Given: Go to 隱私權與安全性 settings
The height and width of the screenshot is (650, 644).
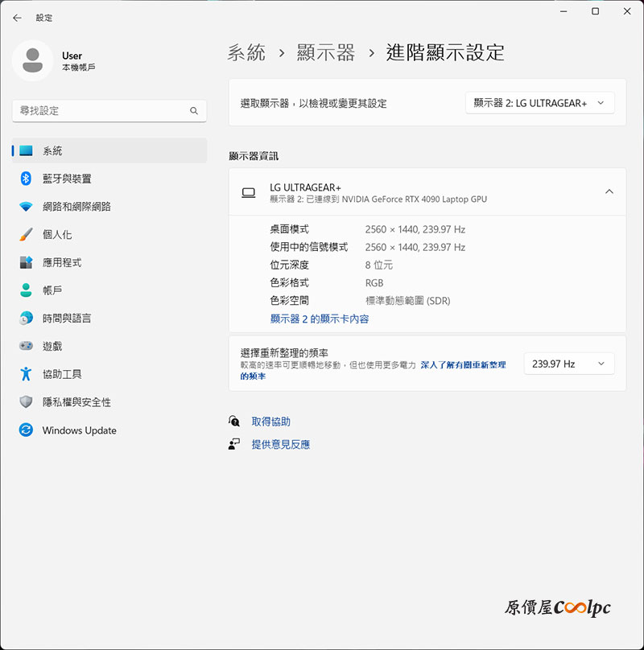Looking at the screenshot, I should pos(109,401).
